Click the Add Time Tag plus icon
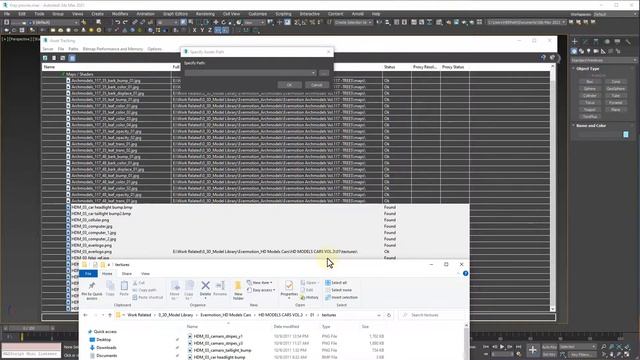This screenshot has width=640, height=360. pos(533,350)
